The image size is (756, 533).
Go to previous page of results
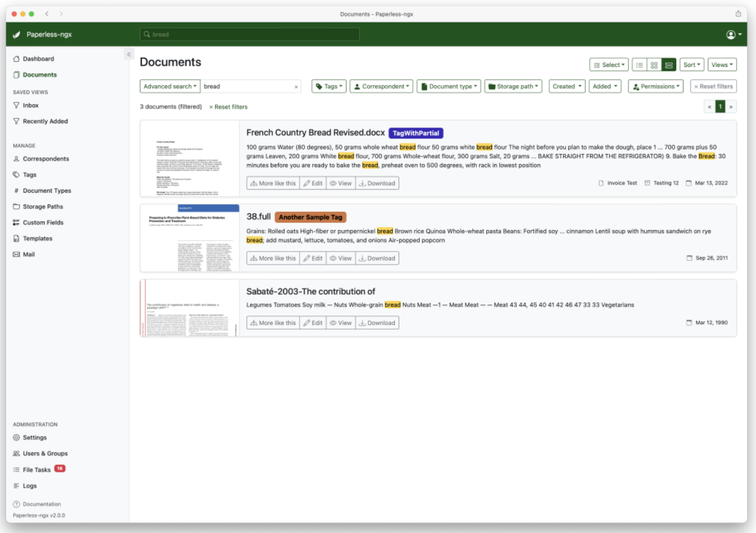click(x=710, y=106)
